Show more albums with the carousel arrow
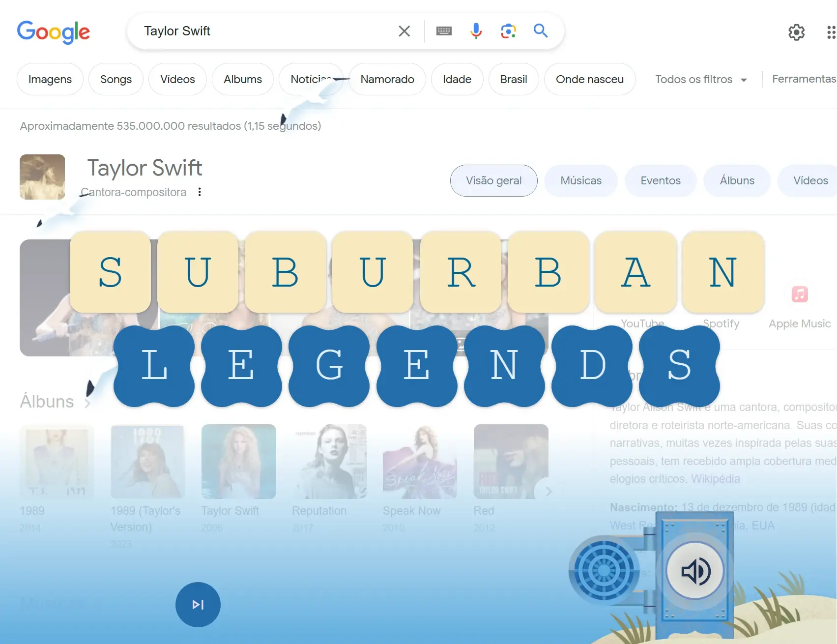 click(548, 491)
